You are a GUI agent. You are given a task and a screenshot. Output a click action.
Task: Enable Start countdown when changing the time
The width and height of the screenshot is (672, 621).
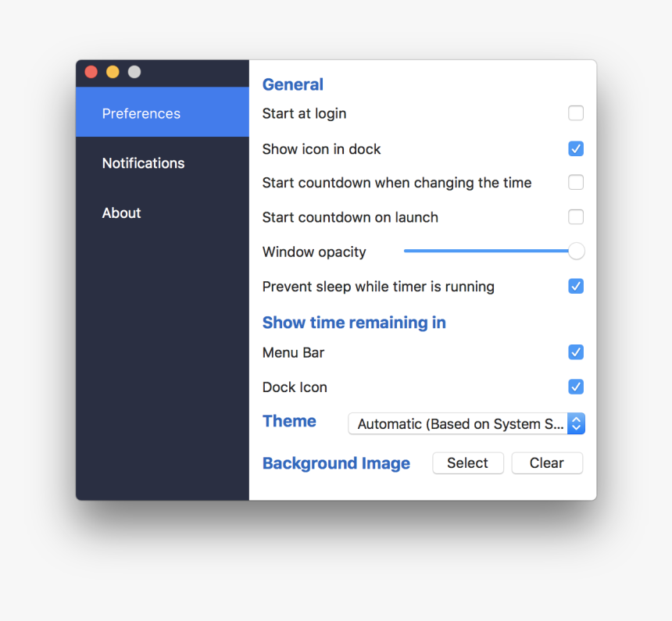(x=576, y=182)
